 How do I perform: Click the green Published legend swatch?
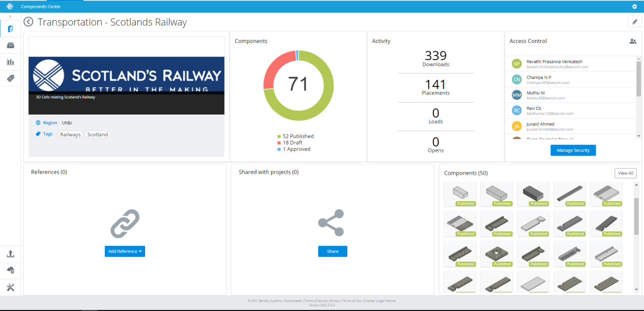tap(279, 136)
